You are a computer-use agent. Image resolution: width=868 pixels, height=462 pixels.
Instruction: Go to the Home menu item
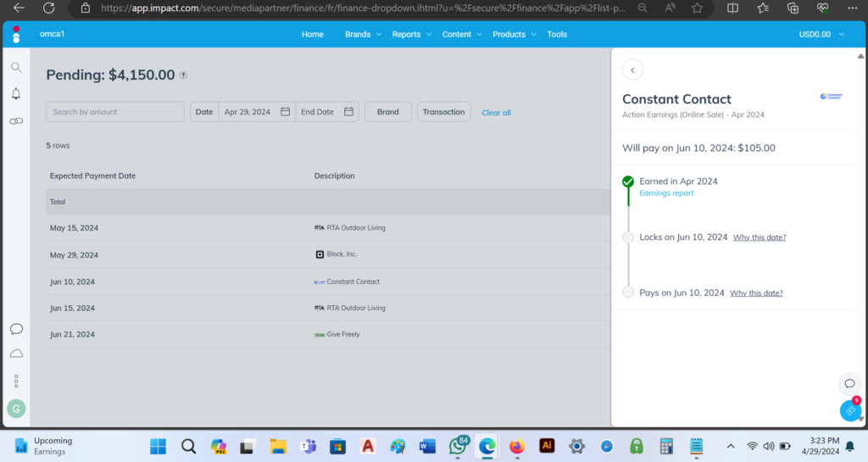pyautogui.click(x=313, y=35)
